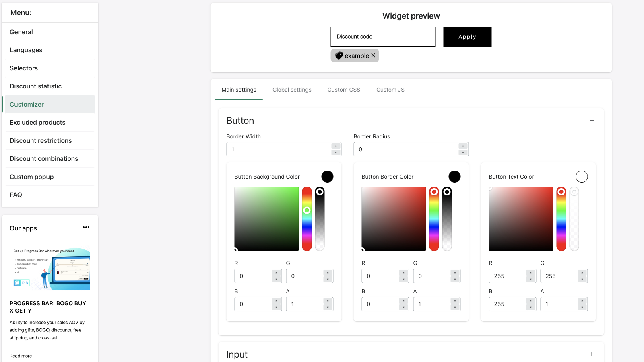Open the Our apps ellipsis menu
Viewport: 644px width, 362px height.
coord(86,228)
